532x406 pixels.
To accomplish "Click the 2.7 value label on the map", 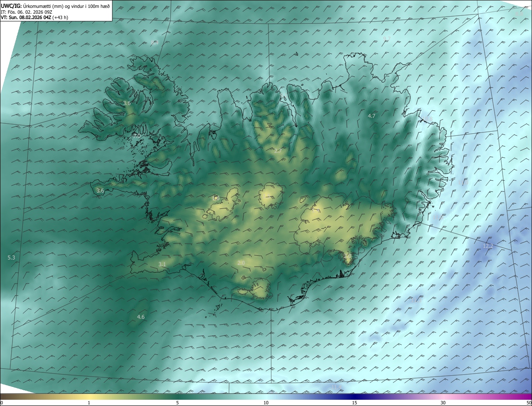I will coord(278,151).
